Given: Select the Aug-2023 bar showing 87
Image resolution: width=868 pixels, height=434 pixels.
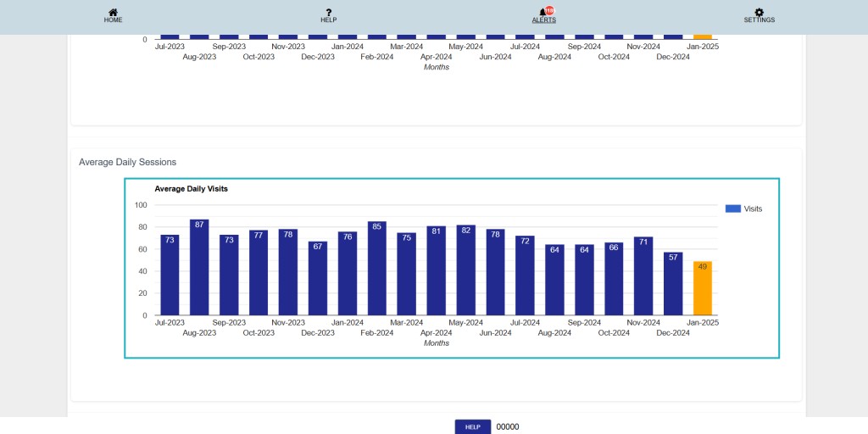Looking at the screenshot, I should 199,267.
